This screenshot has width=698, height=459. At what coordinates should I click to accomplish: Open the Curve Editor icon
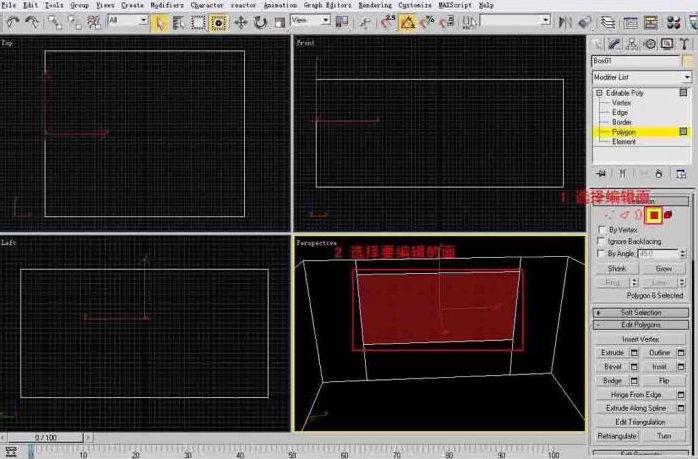coord(630,22)
